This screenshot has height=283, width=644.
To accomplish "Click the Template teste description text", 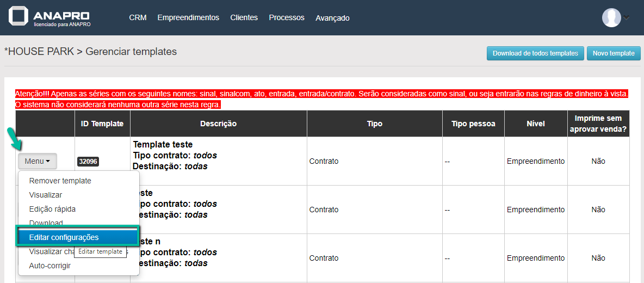I will 163,145.
